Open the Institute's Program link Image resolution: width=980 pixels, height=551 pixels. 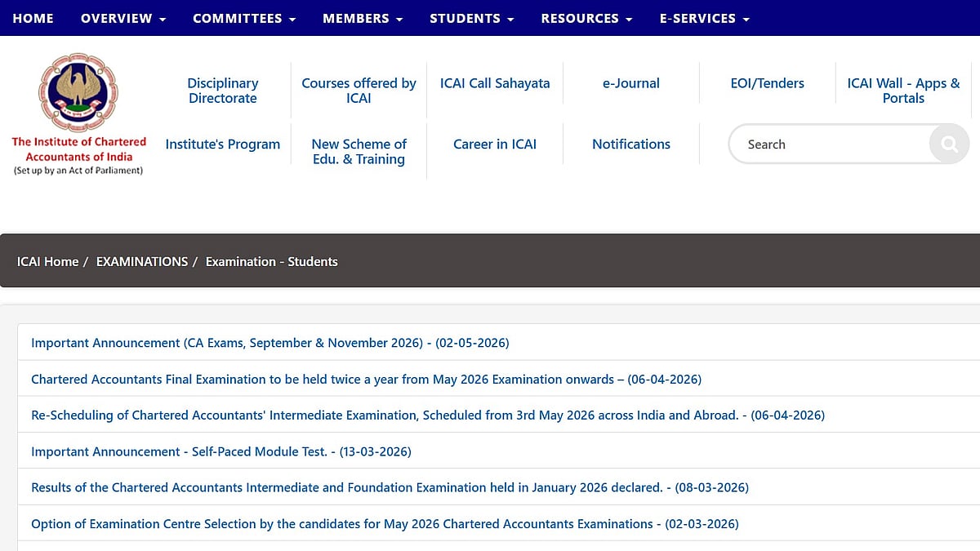223,144
